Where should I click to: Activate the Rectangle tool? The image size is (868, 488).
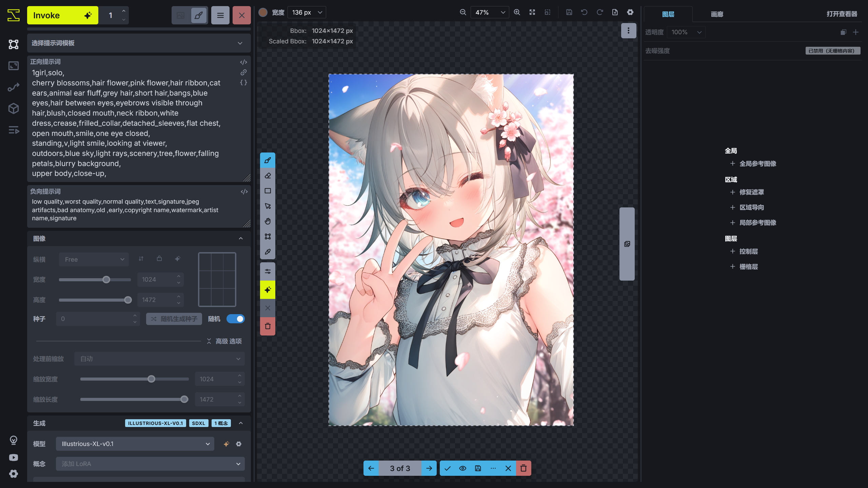point(268,191)
